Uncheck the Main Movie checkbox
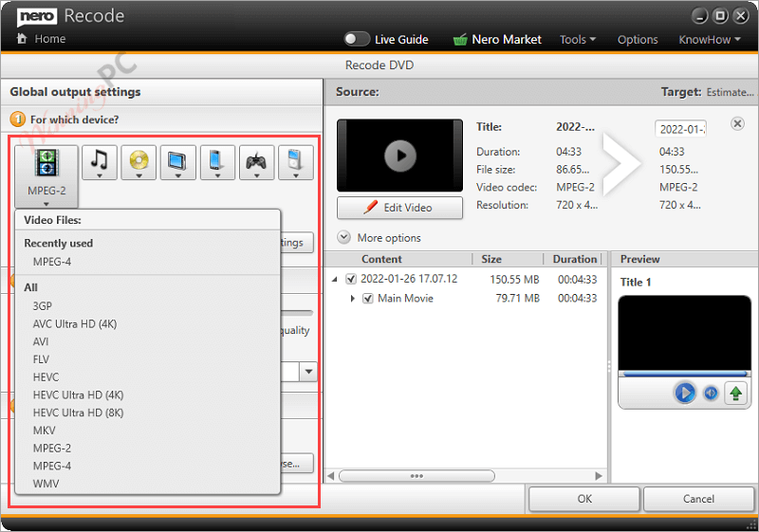759x532 pixels. tap(368, 299)
